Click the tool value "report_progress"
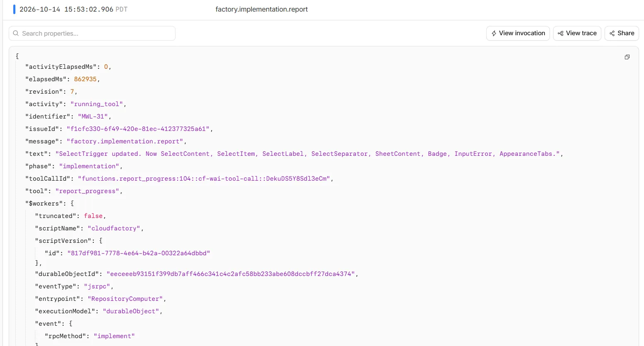644x346 pixels. [x=88, y=191]
